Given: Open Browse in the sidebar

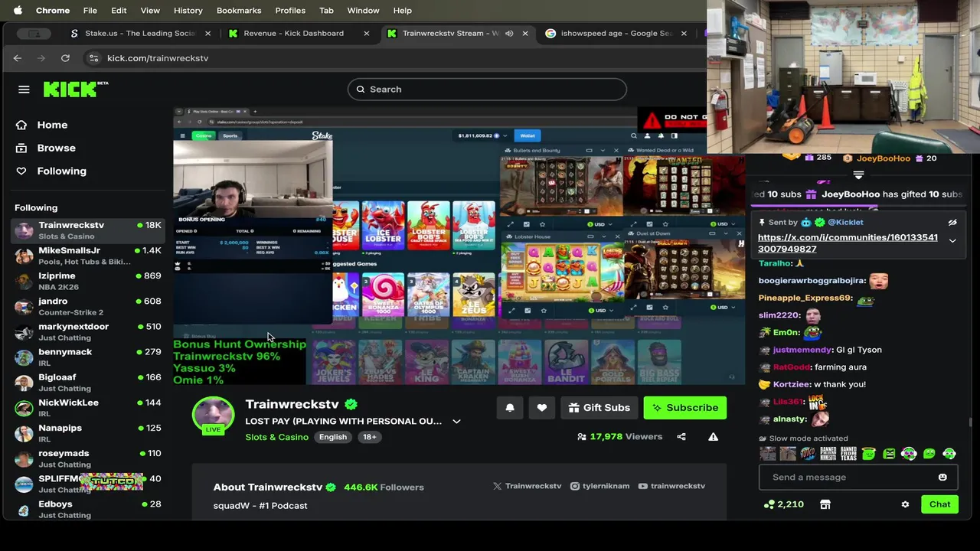Looking at the screenshot, I should [x=56, y=148].
